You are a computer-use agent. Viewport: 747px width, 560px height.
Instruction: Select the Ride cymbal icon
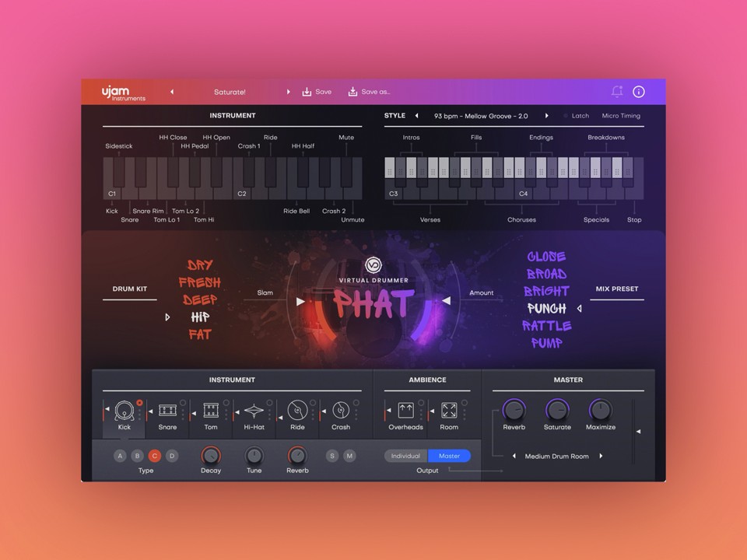pyautogui.click(x=297, y=411)
